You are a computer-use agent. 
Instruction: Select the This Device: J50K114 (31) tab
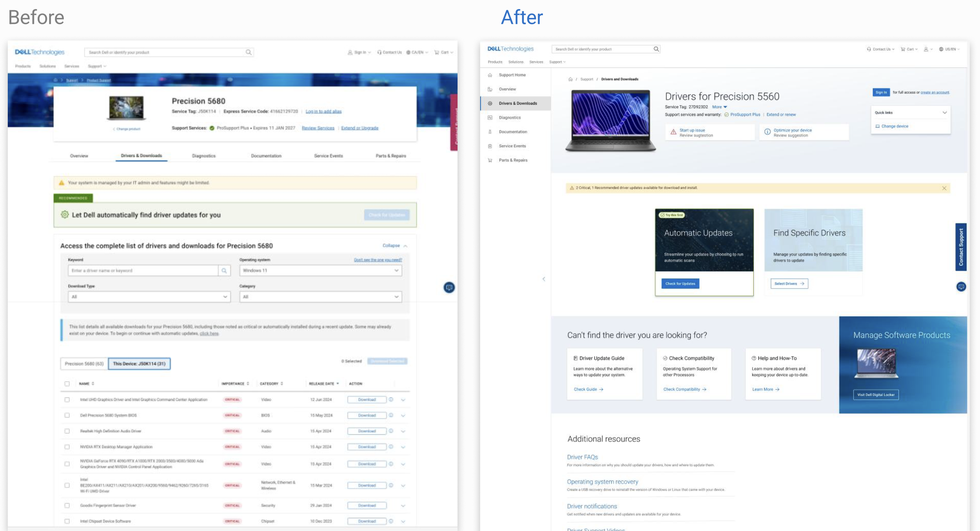(139, 364)
